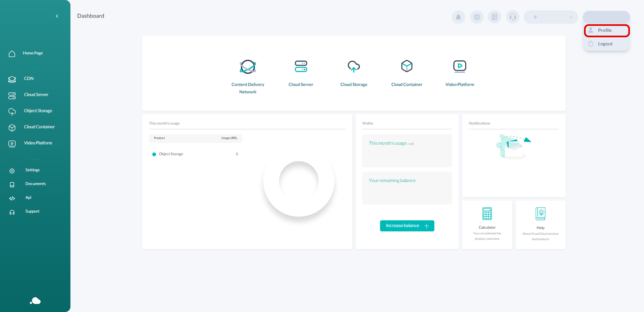Click the This month's usage wallet box

pos(407,151)
